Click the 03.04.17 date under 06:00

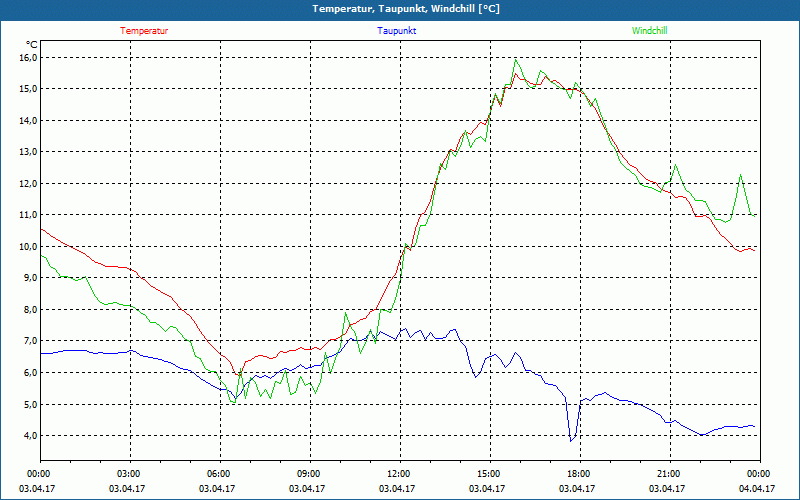(x=217, y=488)
